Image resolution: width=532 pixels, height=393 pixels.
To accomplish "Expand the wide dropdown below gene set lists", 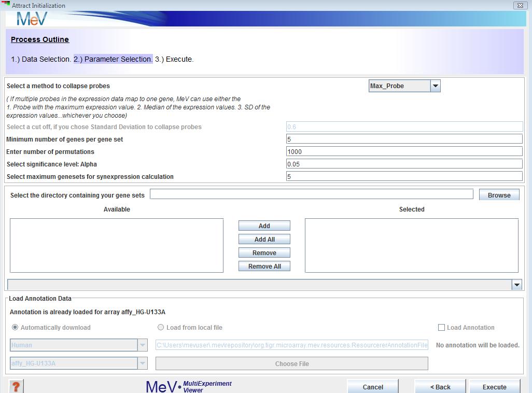I will pos(516,285).
